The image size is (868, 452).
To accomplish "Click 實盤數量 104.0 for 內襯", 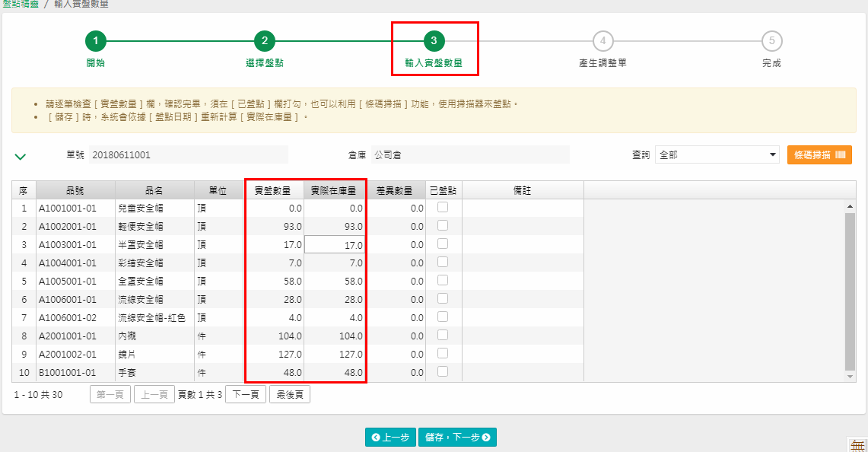I will [273, 336].
